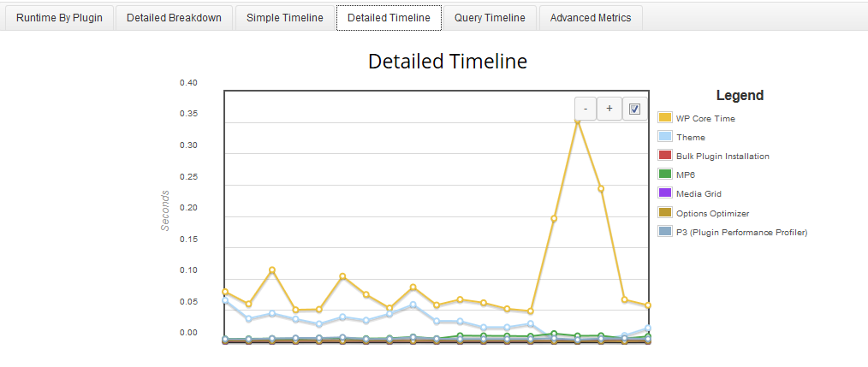
Task: Switch to the Query Timeline tab
Action: tap(490, 18)
